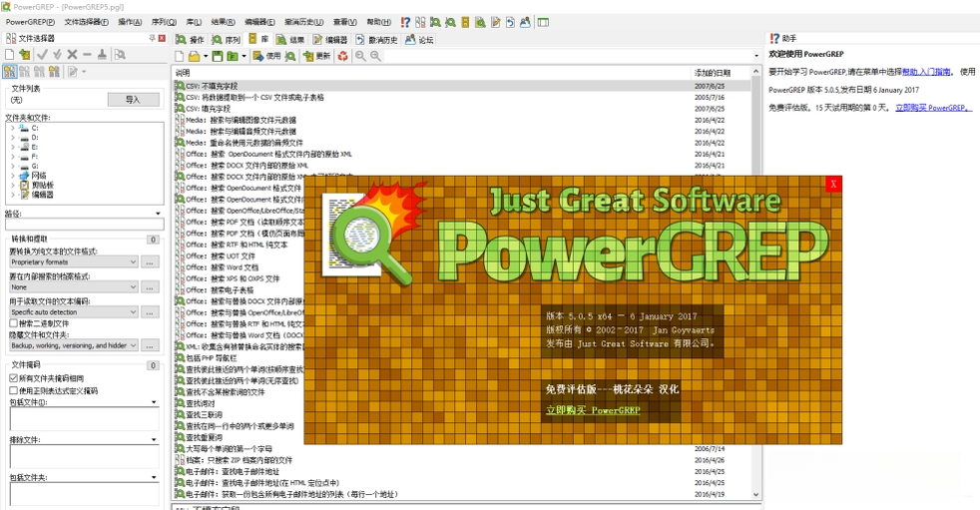This screenshot has height=510, width=980.
Task: Click the pin icon of 文件选择器 panel
Action: pyautogui.click(x=152, y=38)
